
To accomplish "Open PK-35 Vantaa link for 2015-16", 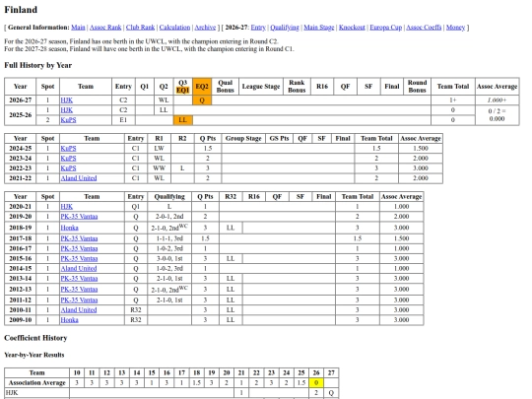I will tap(79, 258).
